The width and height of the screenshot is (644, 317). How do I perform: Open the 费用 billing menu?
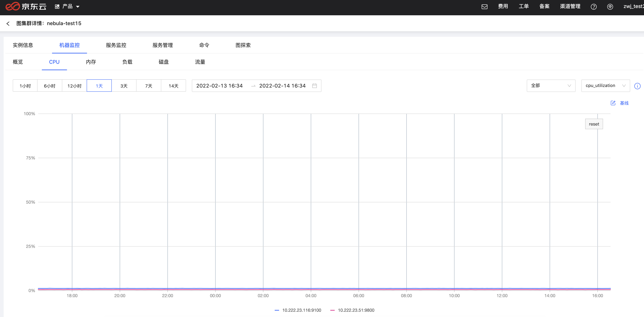coord(503,6)
